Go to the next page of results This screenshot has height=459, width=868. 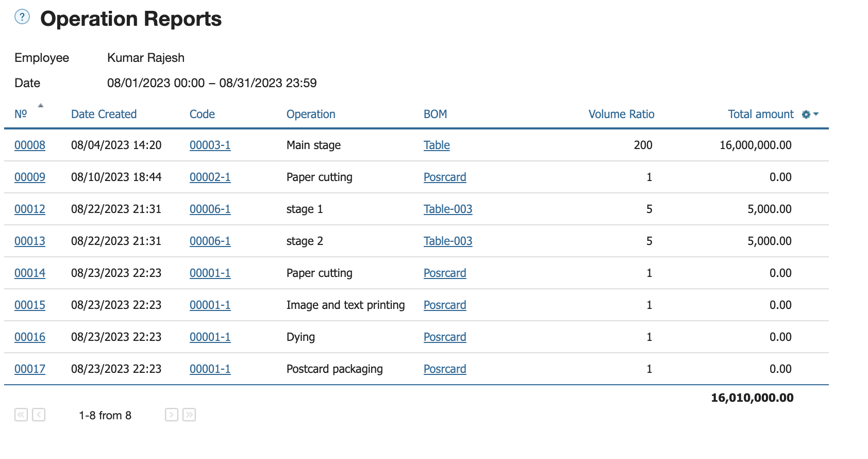point(172,415)
